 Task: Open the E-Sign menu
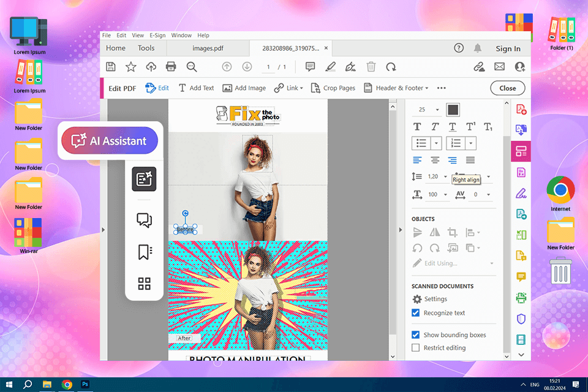click(x=157, y=36)
